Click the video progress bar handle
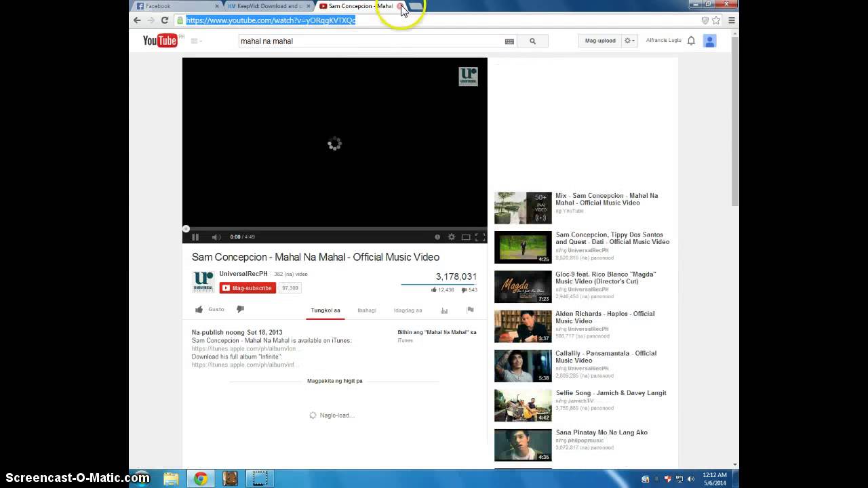The image size is (868, 488). [x=186, y=228]
